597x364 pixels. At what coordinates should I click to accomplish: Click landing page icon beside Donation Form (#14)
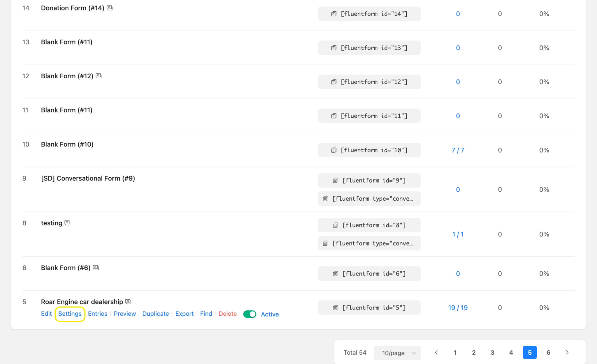[109, 8]
